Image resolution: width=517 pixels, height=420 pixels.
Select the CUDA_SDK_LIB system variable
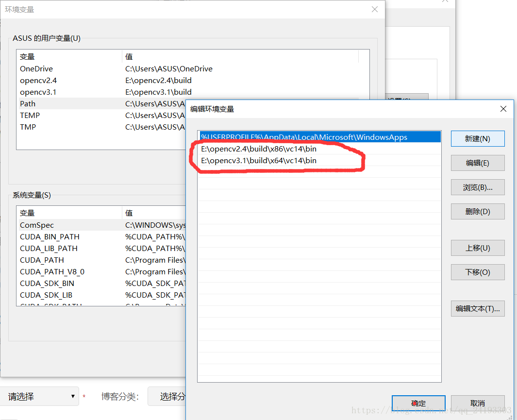102,295
